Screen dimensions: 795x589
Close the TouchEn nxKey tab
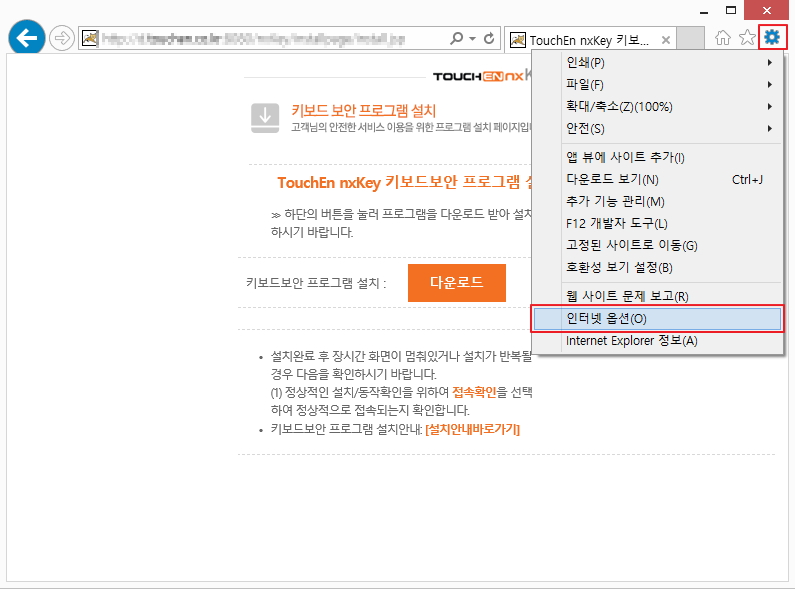666,40
